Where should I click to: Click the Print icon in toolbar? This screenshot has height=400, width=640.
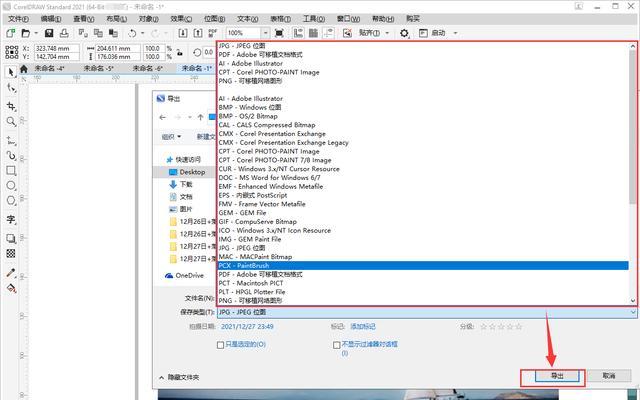click(x=64, y=33)
